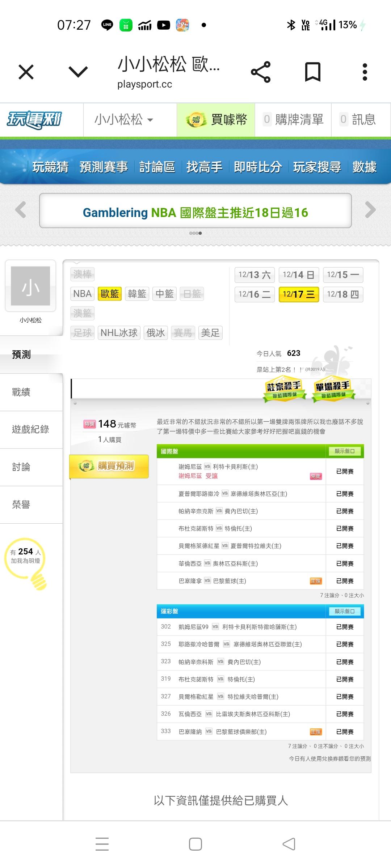Tap Android home button

[195, 844]
